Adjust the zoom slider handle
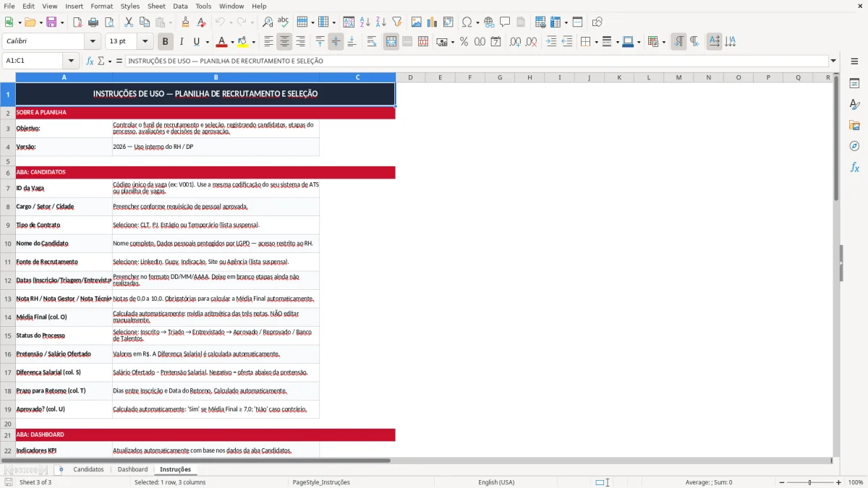Image resolution: width=868 pixels, height=488 pixels. pyautogui.click(x=809, y=482)
